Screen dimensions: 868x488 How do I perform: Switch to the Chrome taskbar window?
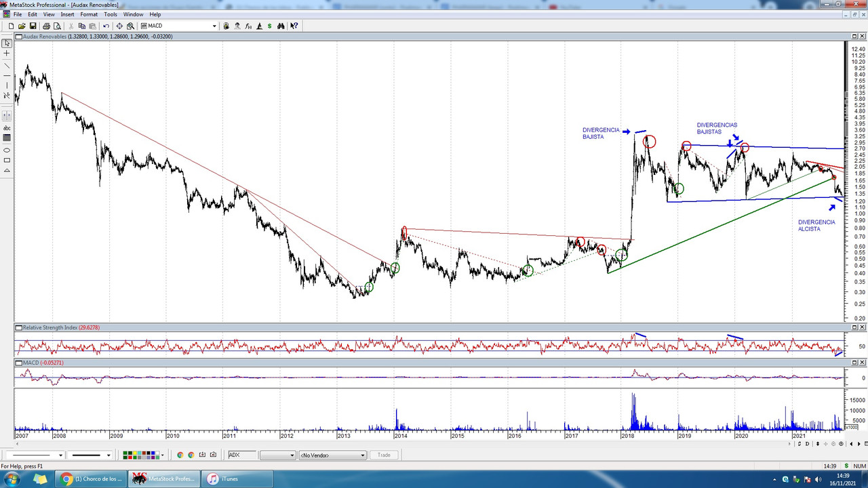[x=92, y=479]
